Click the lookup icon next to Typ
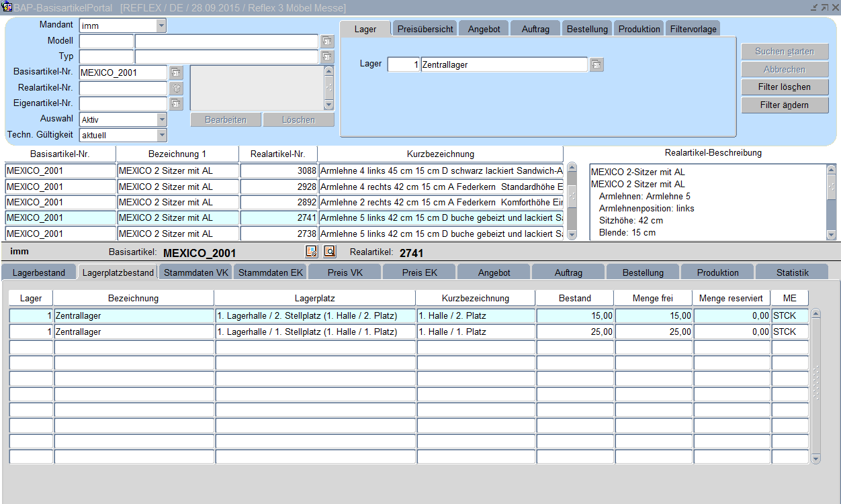The width and height of the screenshot is (841, 504). click(327, 56)
